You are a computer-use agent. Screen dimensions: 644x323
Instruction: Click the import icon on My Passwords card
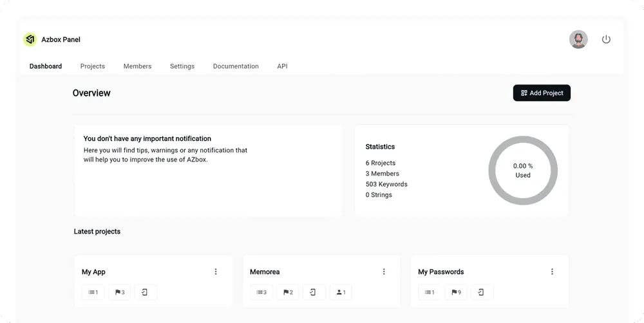482,292
